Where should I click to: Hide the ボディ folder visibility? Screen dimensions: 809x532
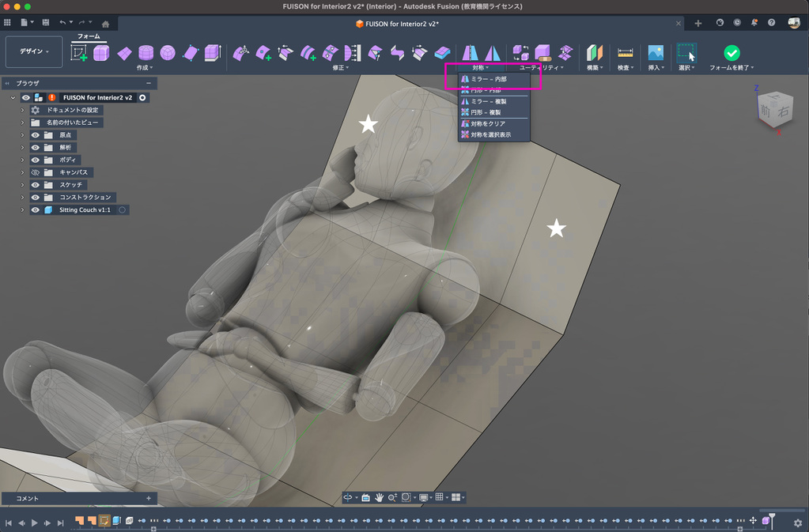pos(36,160)
